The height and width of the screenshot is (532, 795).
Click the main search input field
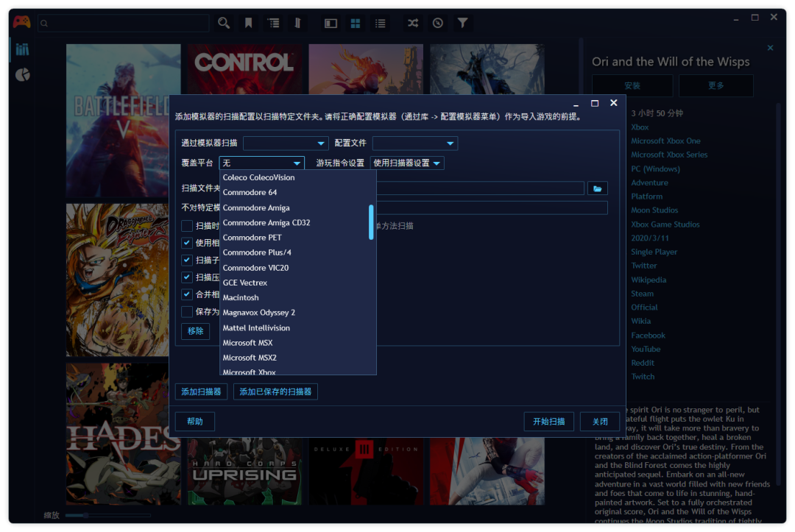[124, 24]
